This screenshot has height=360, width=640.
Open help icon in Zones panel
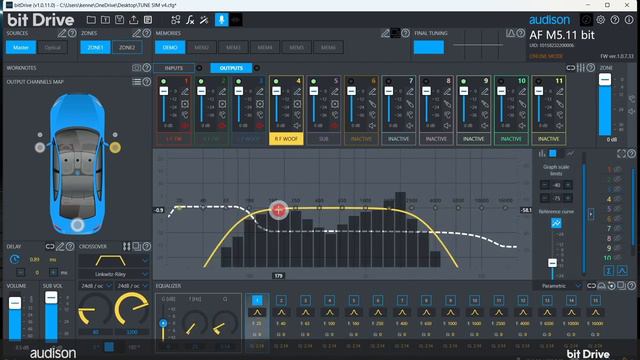(x=147, y=33)
